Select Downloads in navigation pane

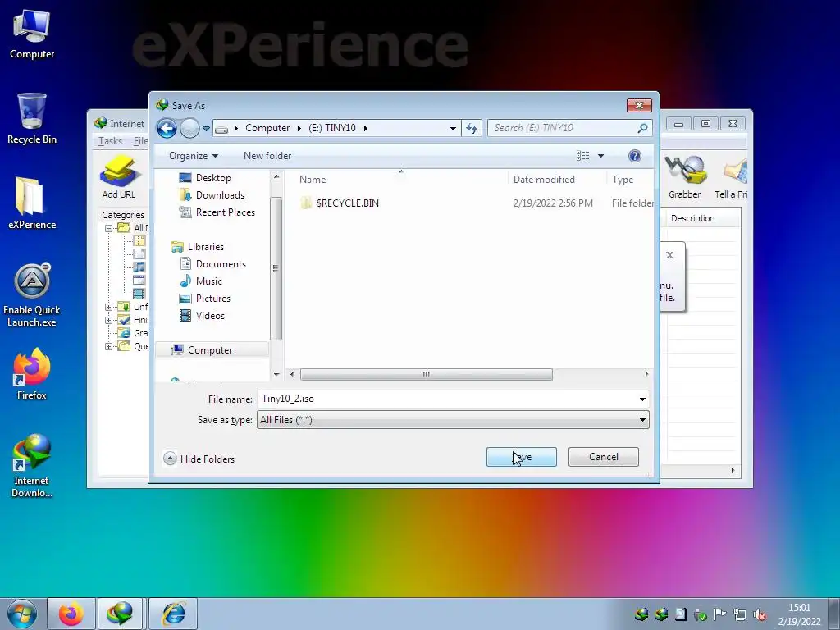[x=220, y=195]
